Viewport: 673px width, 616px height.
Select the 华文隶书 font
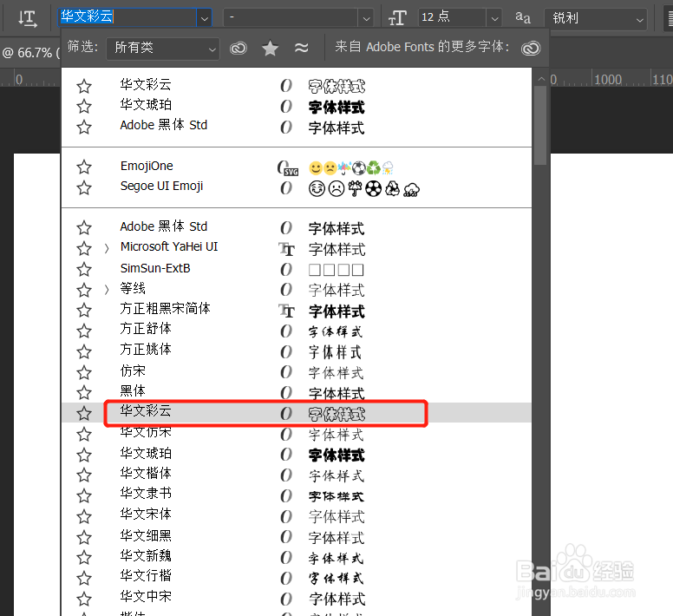click(146, 493)
